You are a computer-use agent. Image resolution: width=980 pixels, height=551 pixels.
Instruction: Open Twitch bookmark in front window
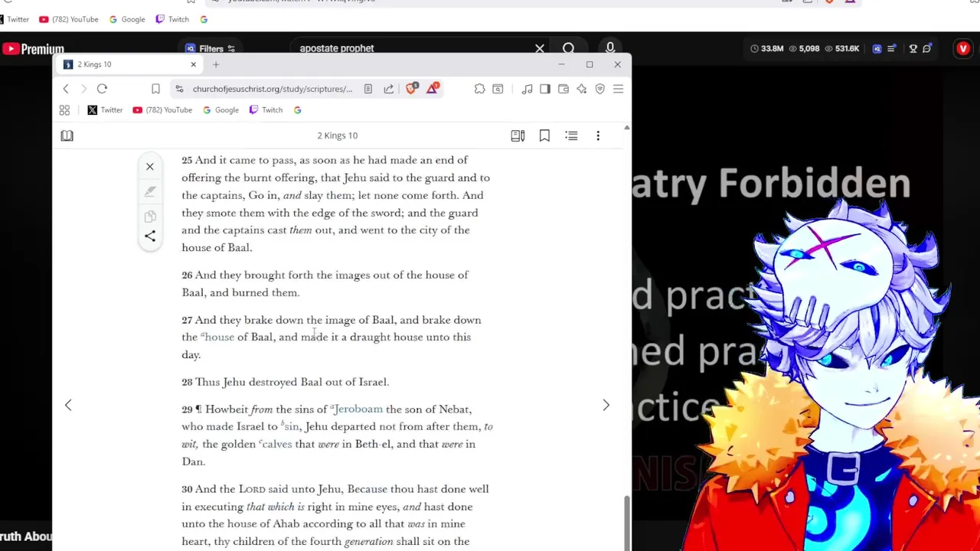(266, 110)
